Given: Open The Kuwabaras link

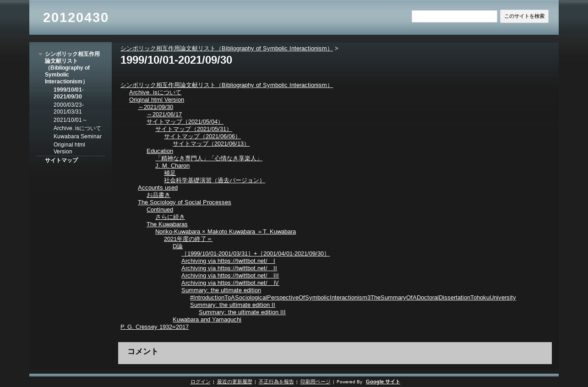Looking at the screenshot, I should pyautogui.click(x=167, y=224).
